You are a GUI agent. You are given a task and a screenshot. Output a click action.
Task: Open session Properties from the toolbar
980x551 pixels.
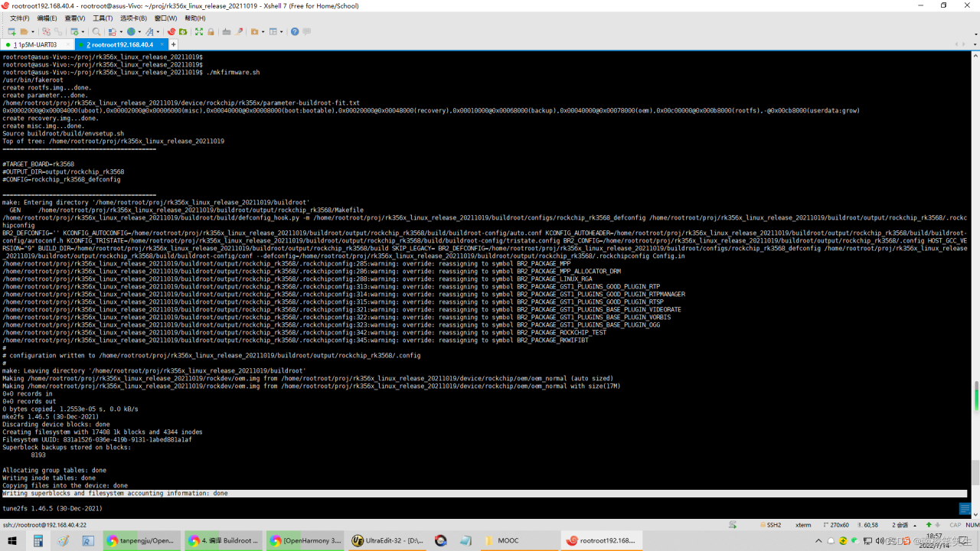[74, 32]
